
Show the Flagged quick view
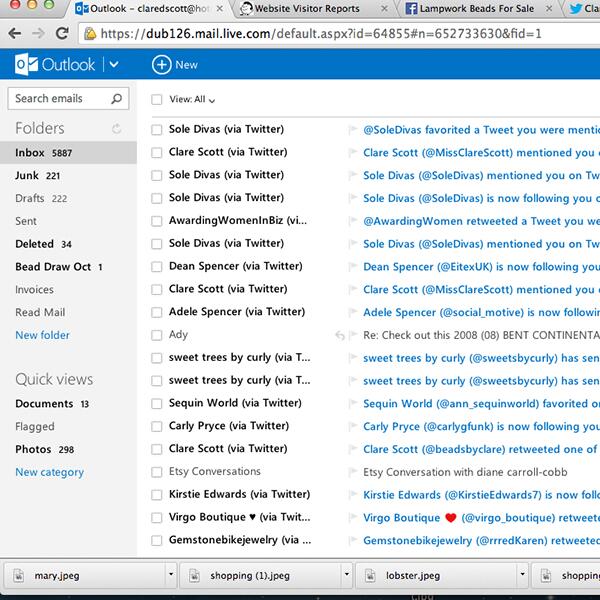(x=35, y=427)
